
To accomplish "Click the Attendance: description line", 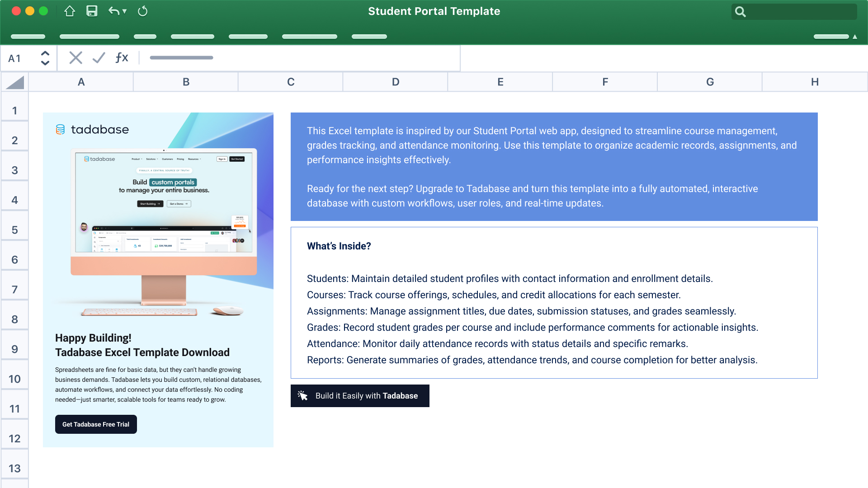I will click(x=497, y=344).
